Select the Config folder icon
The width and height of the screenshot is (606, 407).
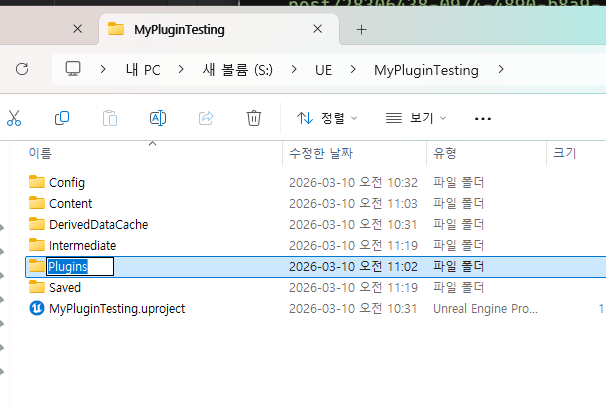tap(37, 182)
